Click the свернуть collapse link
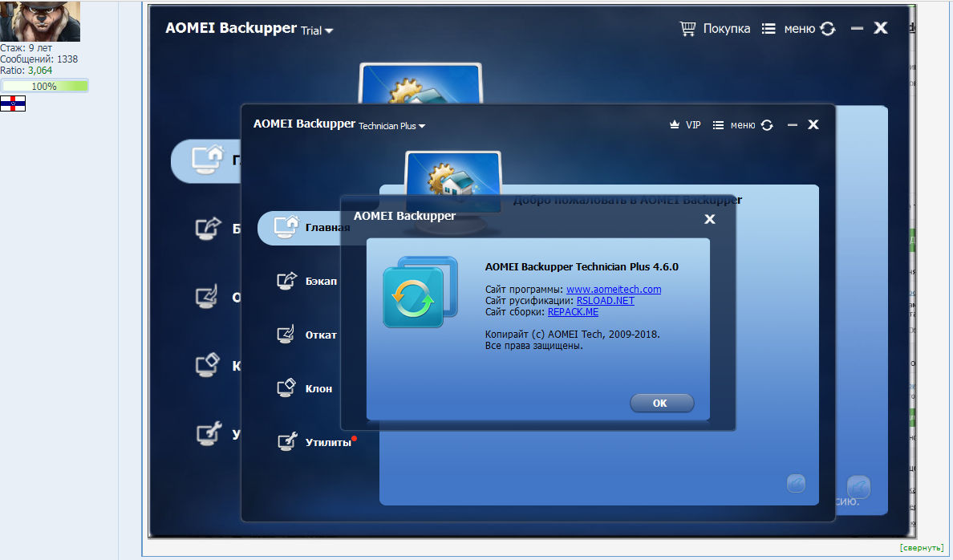953x560 pixels. point(921,547)
